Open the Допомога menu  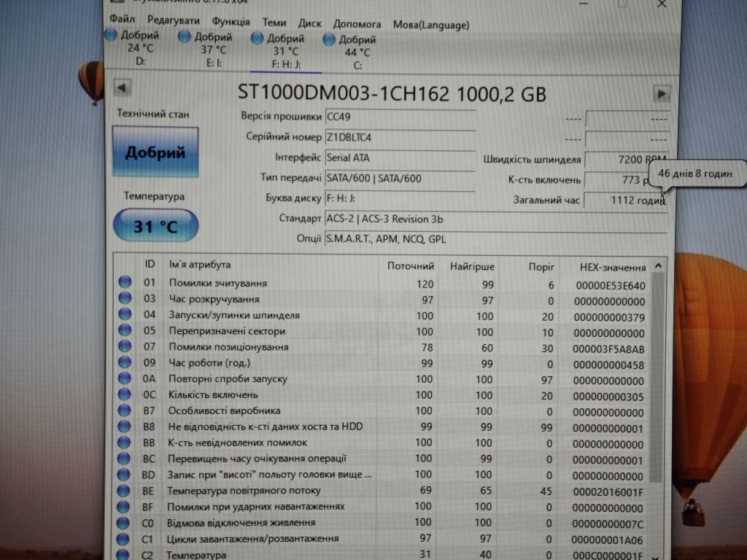[x=357, y=24]
